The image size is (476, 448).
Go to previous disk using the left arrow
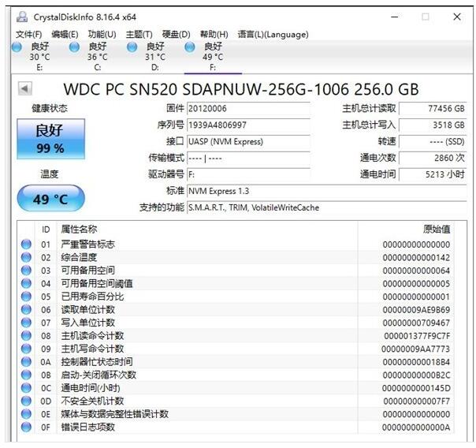pyautogui.click(x=24, y=89)
